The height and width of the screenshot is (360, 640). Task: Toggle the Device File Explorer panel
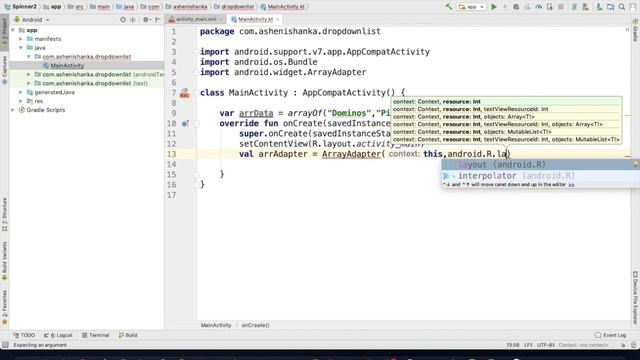coord(635,298)
